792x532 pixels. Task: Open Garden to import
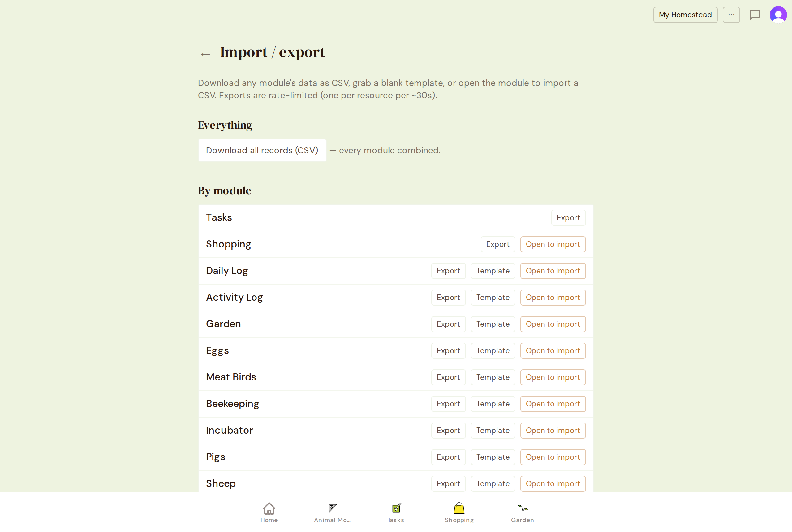pyautogui.click(x=553, y=324)
